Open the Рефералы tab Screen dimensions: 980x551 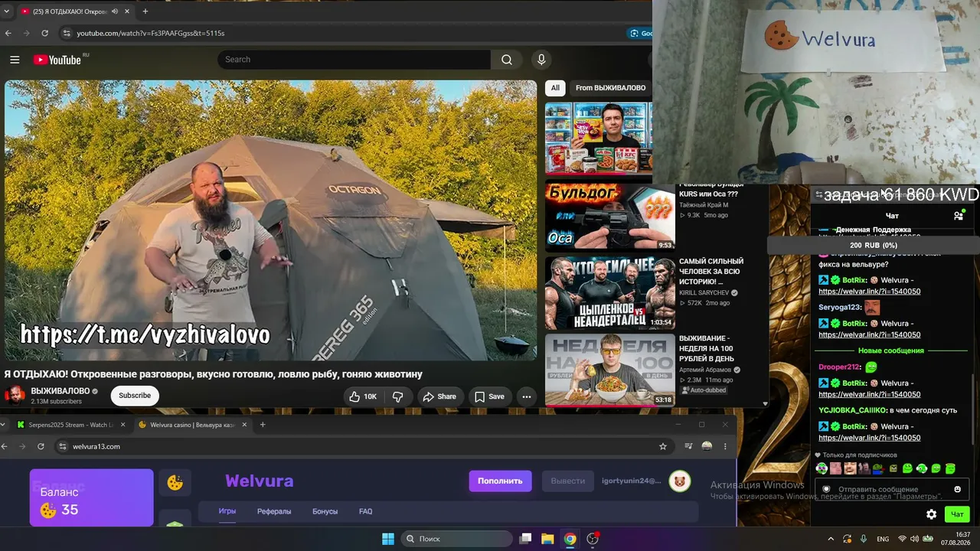[274, 511]
